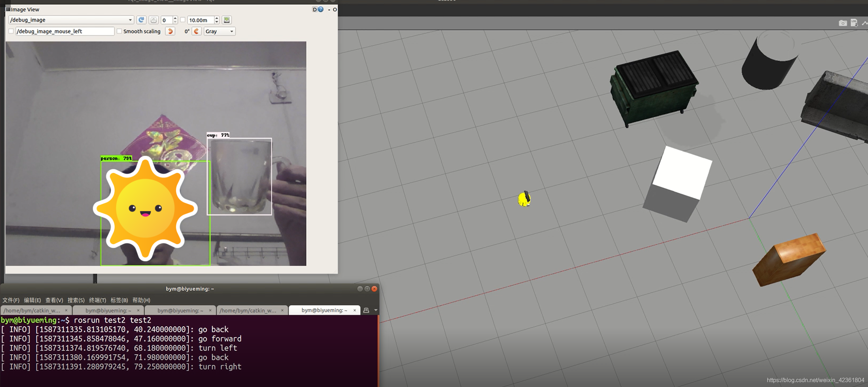868x387 pixels.
Task: Decrease the zoom spinner value 0
Action: [x=175, y=22]
